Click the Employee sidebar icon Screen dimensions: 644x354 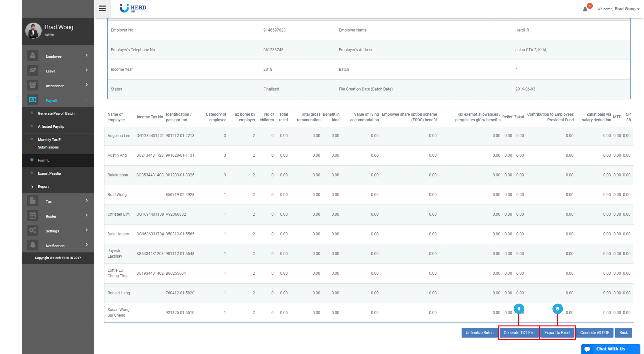33,56
